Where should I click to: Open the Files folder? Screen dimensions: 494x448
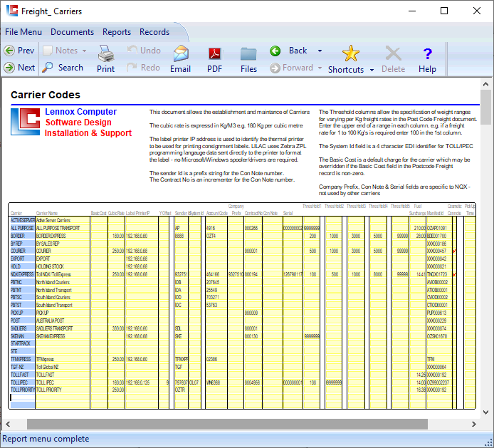[x=248, y=59]
